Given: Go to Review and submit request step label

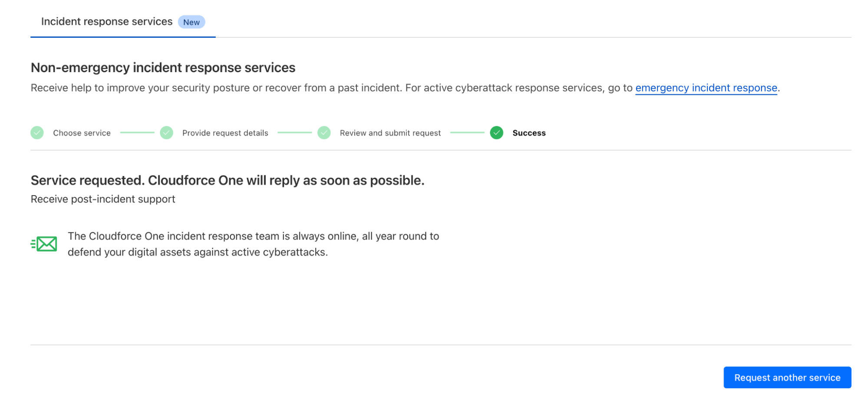Looking at the screenshot, I should 390,133.
